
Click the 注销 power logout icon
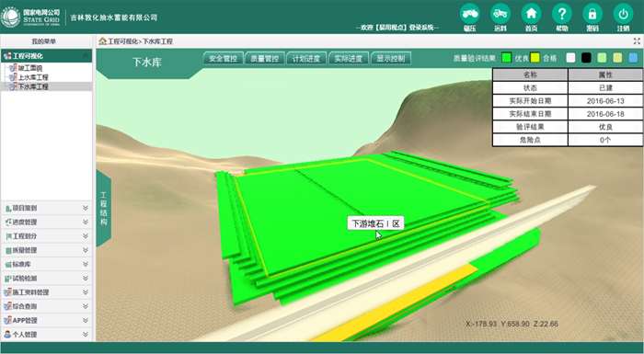(x=623, y=14)
